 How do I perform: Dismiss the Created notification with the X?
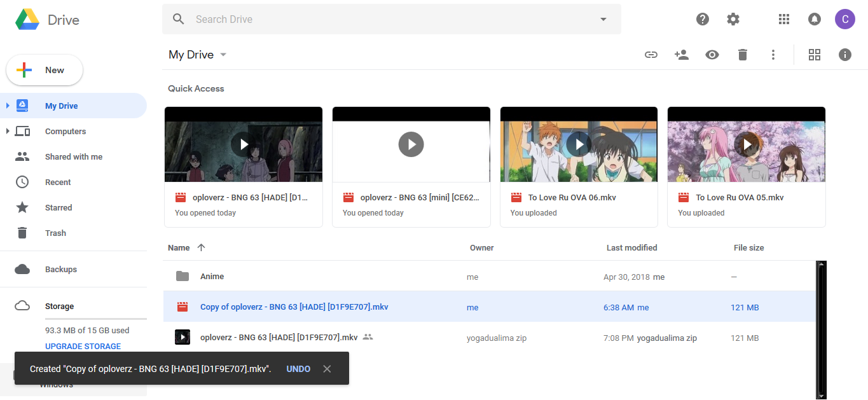(x=327, y=369)
